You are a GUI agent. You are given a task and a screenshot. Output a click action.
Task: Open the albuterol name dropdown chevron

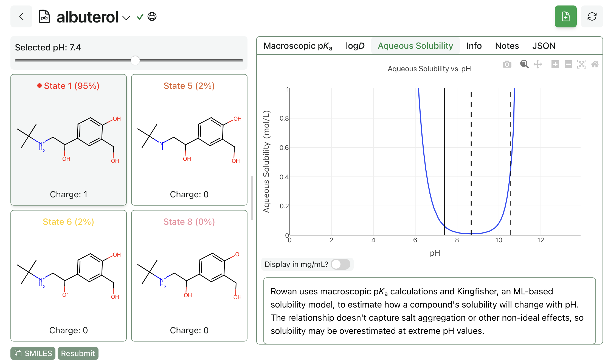(x=126, y=18)
